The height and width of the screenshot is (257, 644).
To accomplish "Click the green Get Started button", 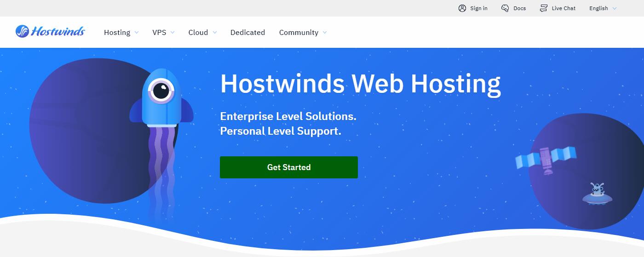I will coord(289,167).
